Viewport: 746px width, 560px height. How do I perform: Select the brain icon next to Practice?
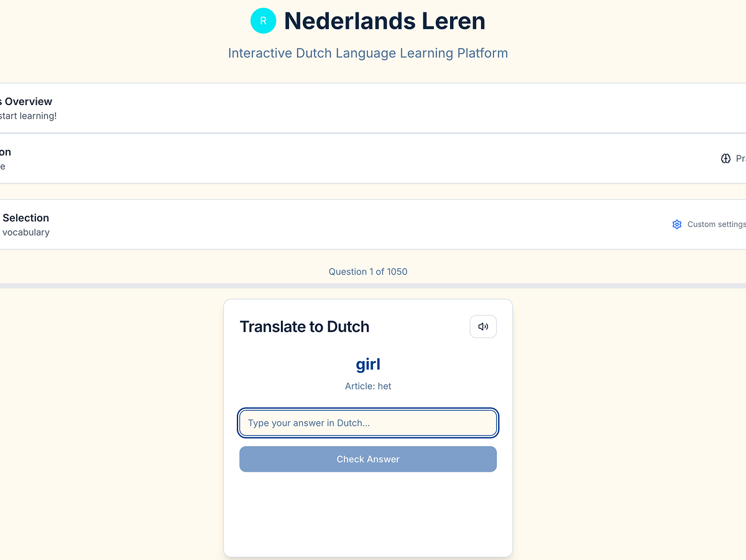click(725, 158)
